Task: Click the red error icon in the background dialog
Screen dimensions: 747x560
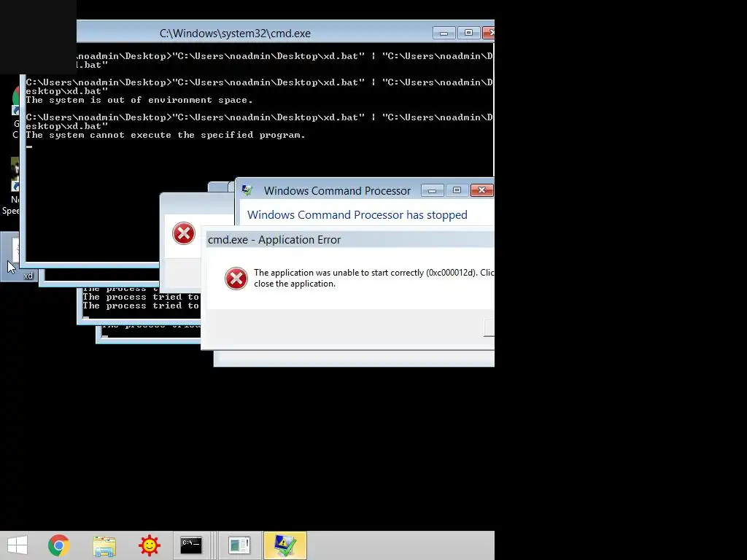Action: tap(184, 233)
